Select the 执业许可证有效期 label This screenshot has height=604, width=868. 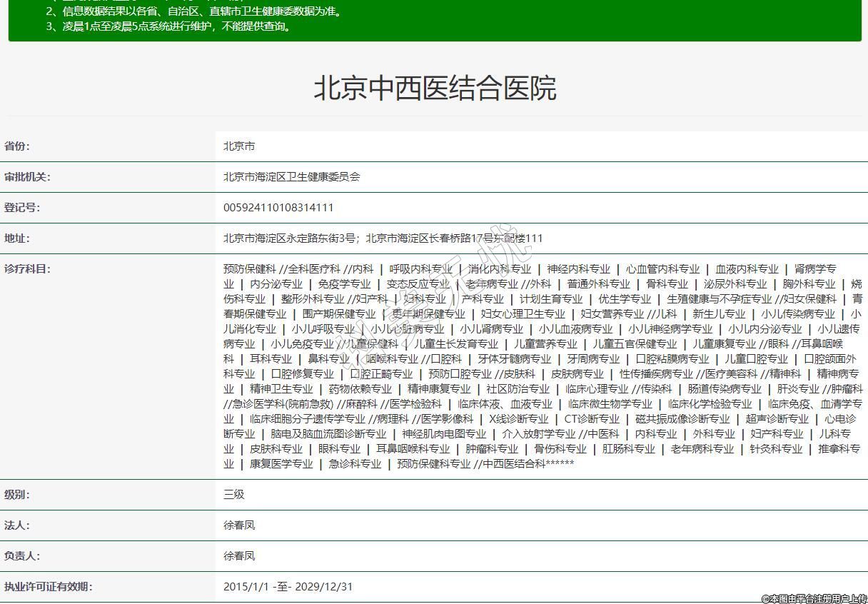coord(49,587)
